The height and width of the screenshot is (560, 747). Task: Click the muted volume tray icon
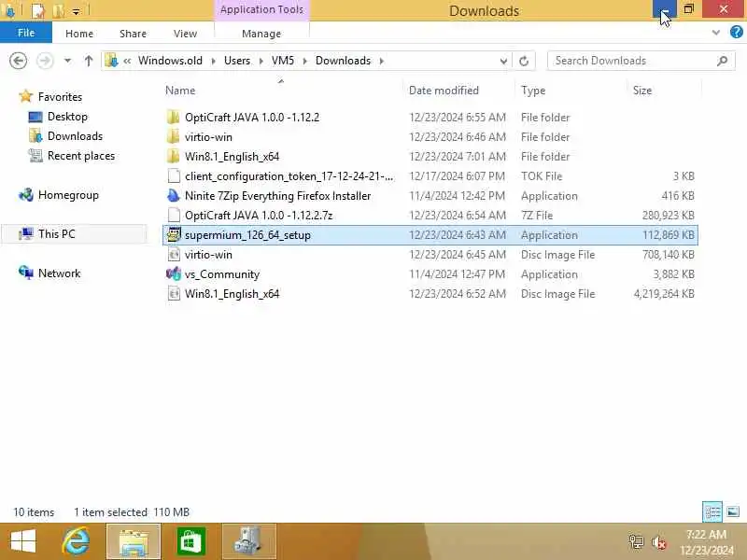pyautogui.click(x=659, y=542)
